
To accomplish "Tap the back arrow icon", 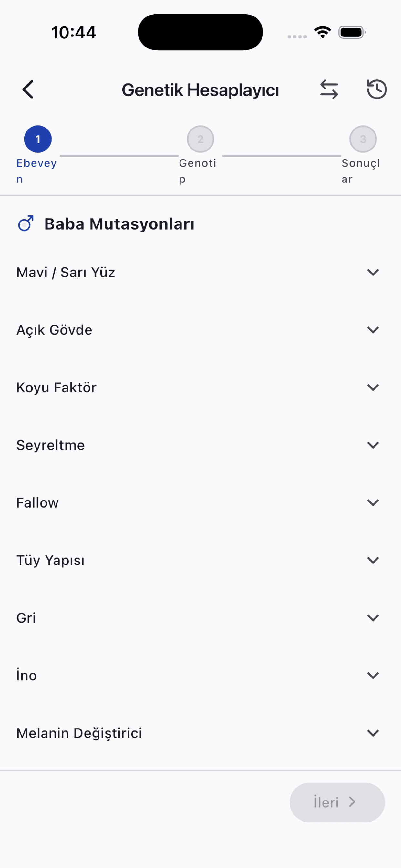I will click(28, 90).
